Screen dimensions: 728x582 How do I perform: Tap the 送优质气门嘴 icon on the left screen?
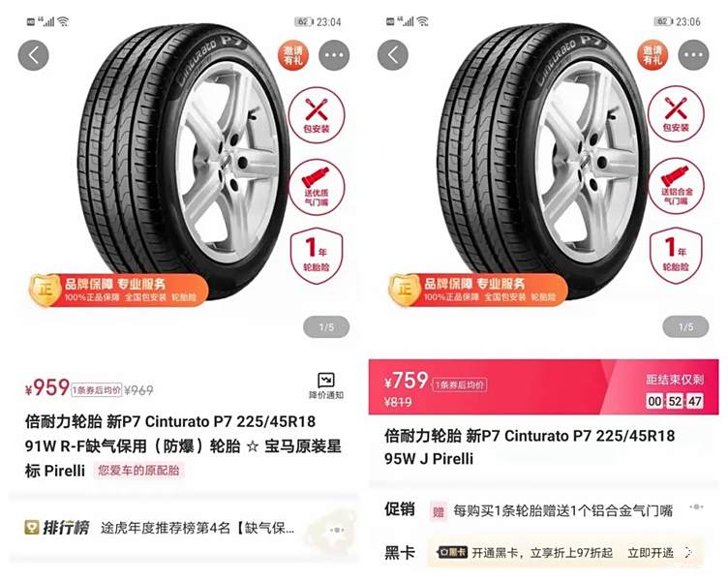click(317, 187)
